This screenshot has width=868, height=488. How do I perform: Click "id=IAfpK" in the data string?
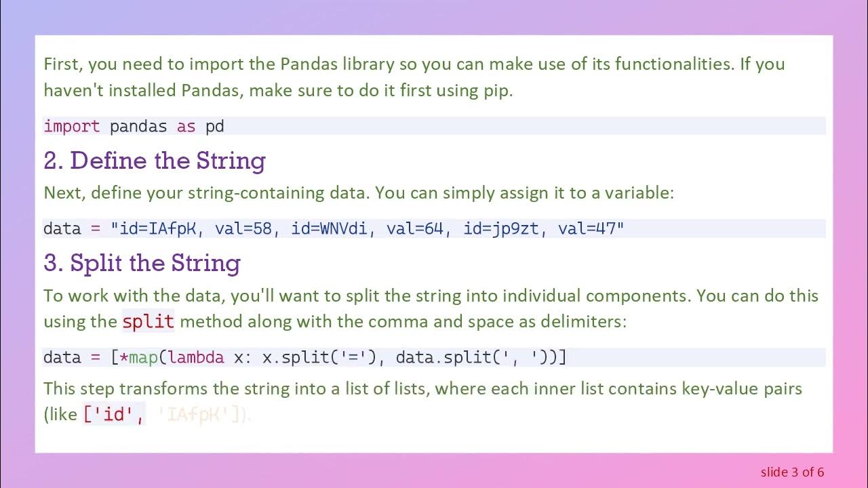pos(157,228)
